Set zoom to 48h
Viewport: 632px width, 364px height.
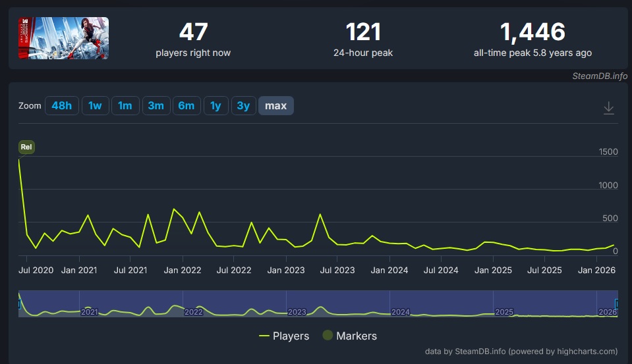(x=62, y=106)
